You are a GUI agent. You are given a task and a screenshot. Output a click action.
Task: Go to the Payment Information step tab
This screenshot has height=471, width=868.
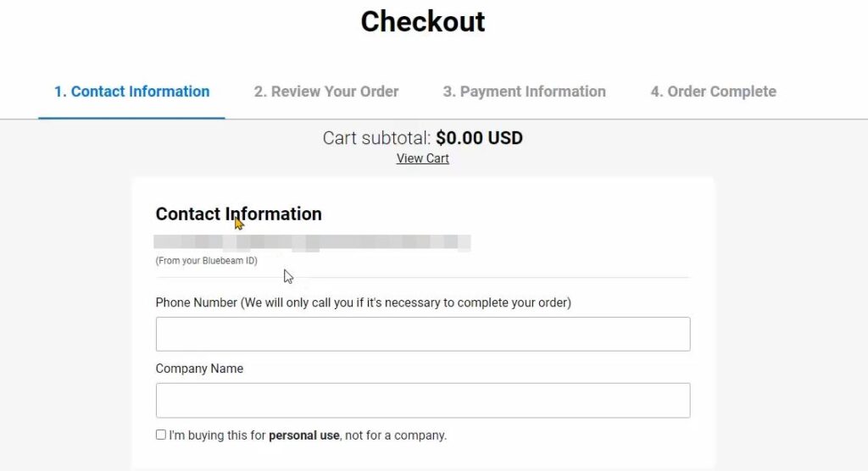pyautogui.click(x=524, y=91)
